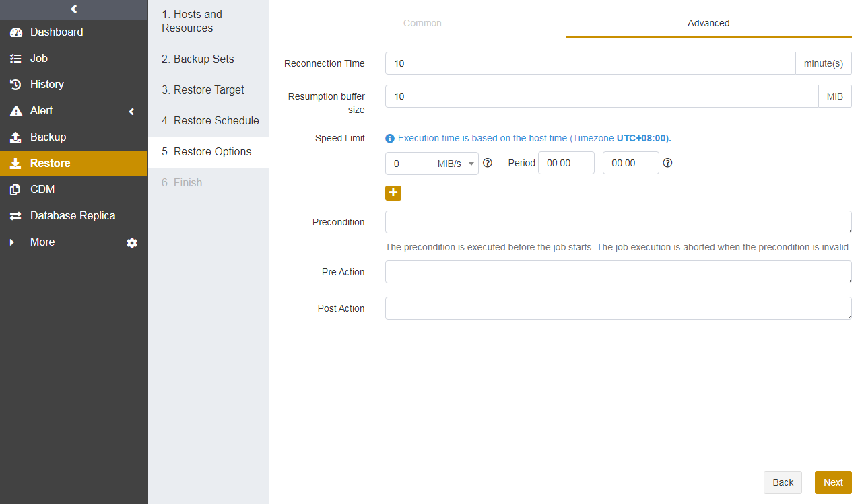Click the Back button
Image resolution: width=862 pixels, height=504 pixels.
click(x=783, y=482)
